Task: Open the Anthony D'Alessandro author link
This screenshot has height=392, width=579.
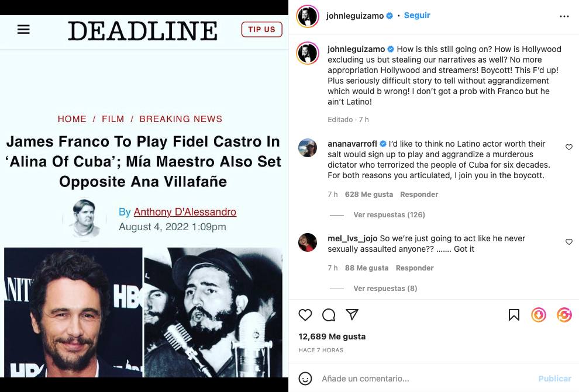Action: 185,212
